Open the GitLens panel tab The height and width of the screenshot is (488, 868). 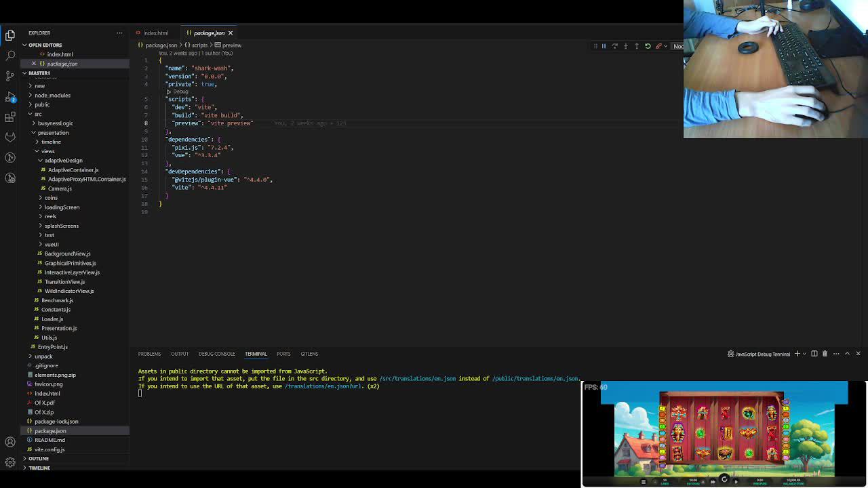(x=309, y=354)
